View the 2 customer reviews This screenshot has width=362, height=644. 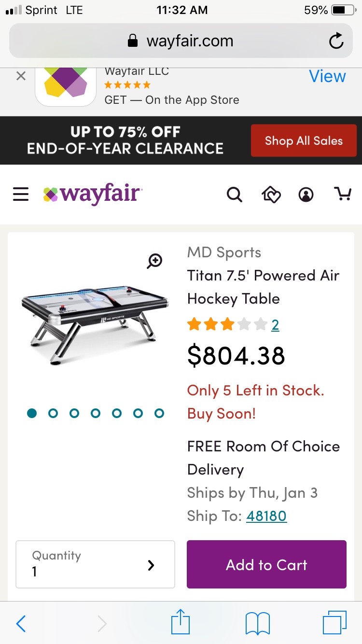click(x=275, y=324)
